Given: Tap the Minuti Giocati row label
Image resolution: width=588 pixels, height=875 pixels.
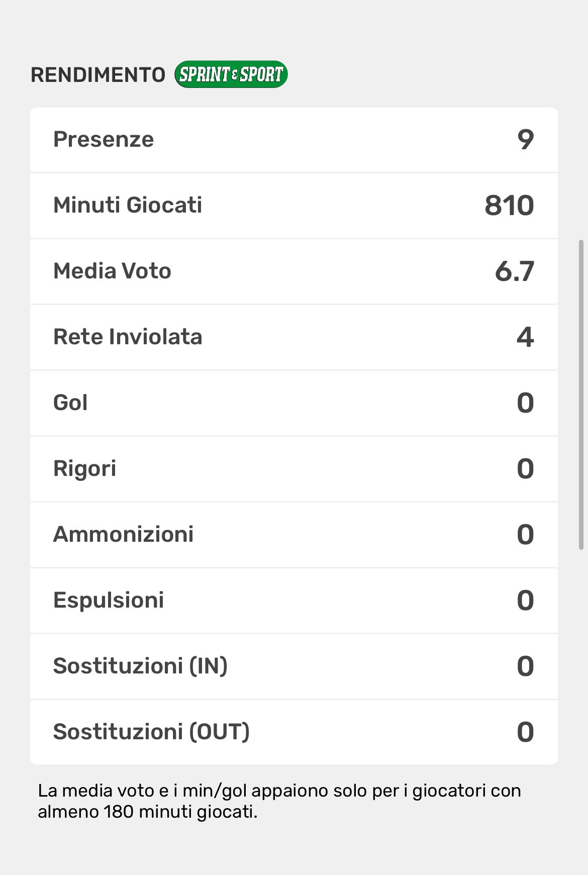Looking at the screenshot, I should [x=128, y=205].
